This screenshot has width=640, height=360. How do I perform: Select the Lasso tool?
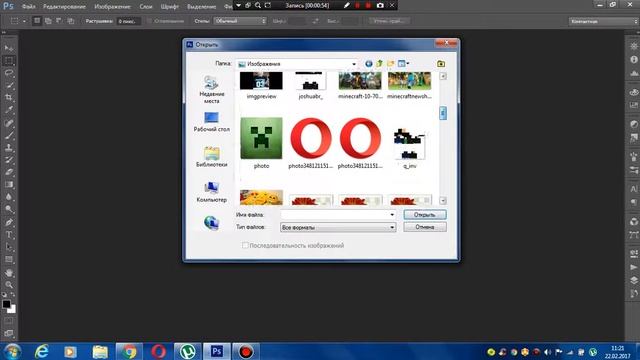tap(9, 73)
